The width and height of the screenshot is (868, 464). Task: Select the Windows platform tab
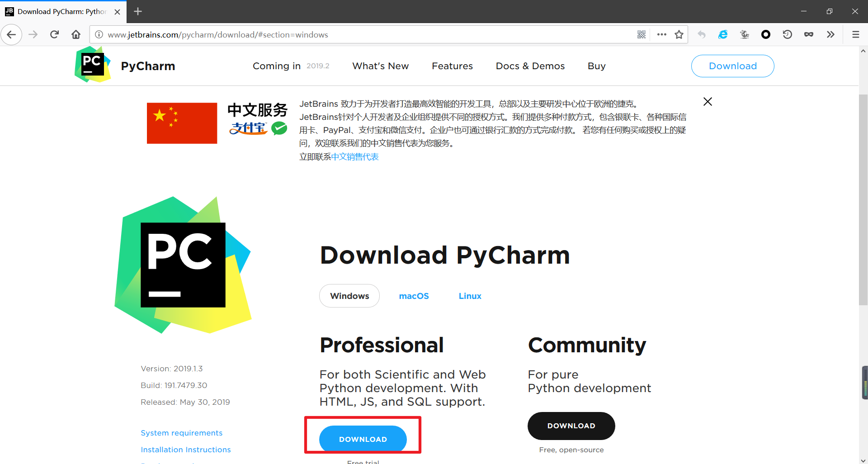point(349,296)
